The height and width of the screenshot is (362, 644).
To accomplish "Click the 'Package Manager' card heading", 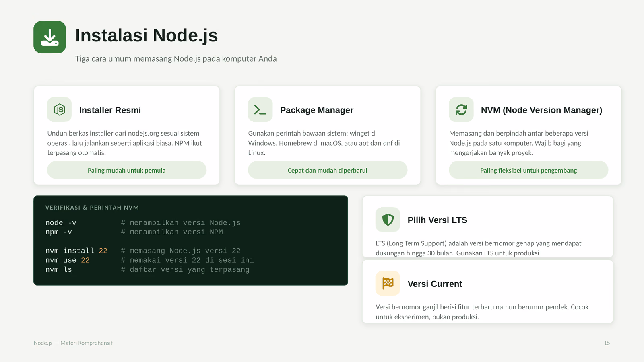I will (x=317, y=110).
